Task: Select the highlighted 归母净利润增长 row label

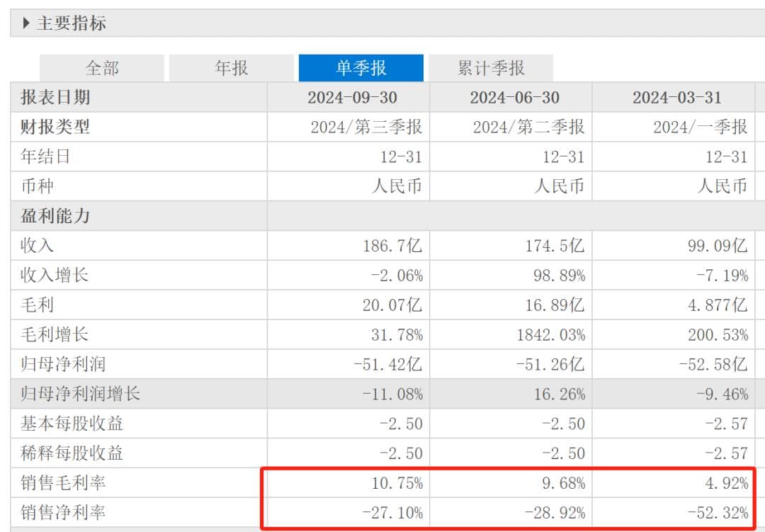Action: click(x=81, y=393)
